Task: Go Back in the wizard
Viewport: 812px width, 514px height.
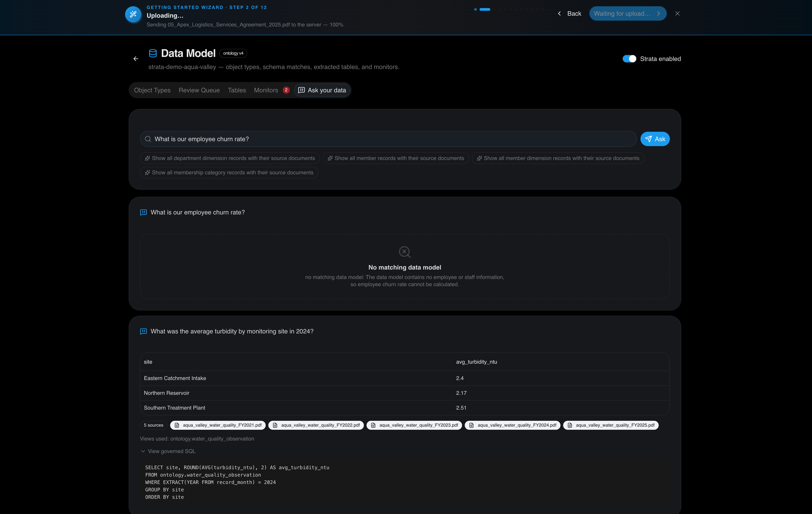Action: pos(570,13)
